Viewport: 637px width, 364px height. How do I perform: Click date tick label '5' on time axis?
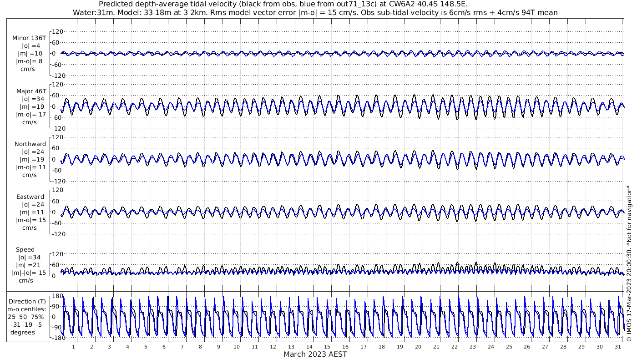146,347
